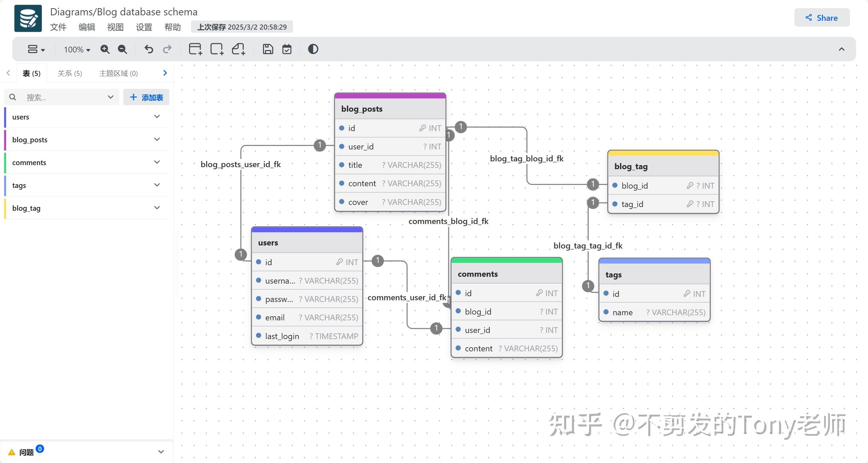
Task: Open the 文件 menu
Action: (x=58, y=27)
